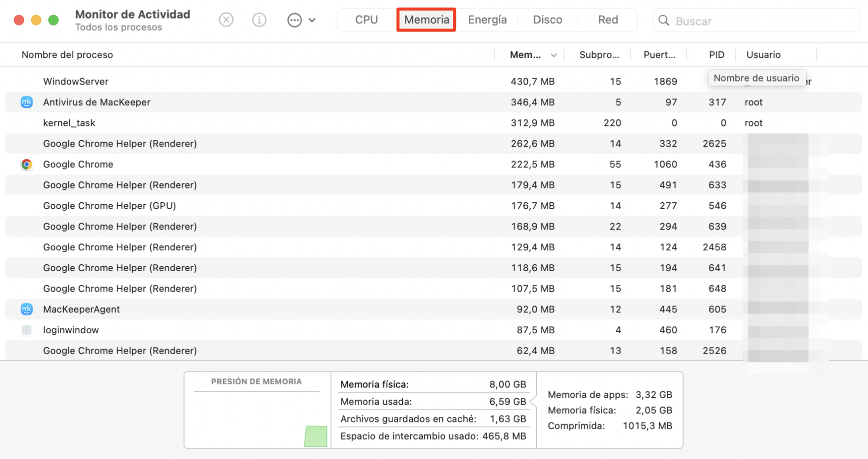Click the loginwindow process icon
The height and width of the screenshot is (459, 868).
tap(26, 330)
